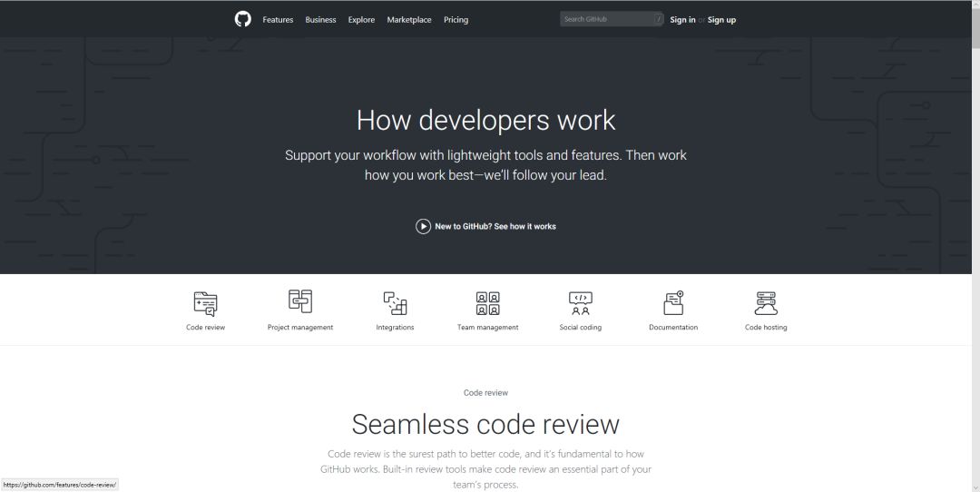This screenshot has width=980, height=492.
Task: Open 'New to GitHub? See how it works'
Action: [495, 226]
